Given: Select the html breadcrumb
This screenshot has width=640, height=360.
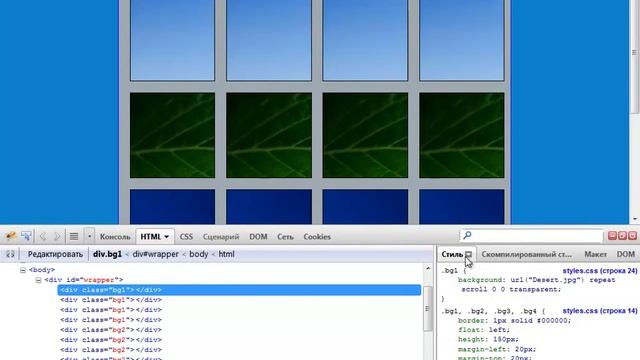Looking at the screenshot, I should pos(227,254).
